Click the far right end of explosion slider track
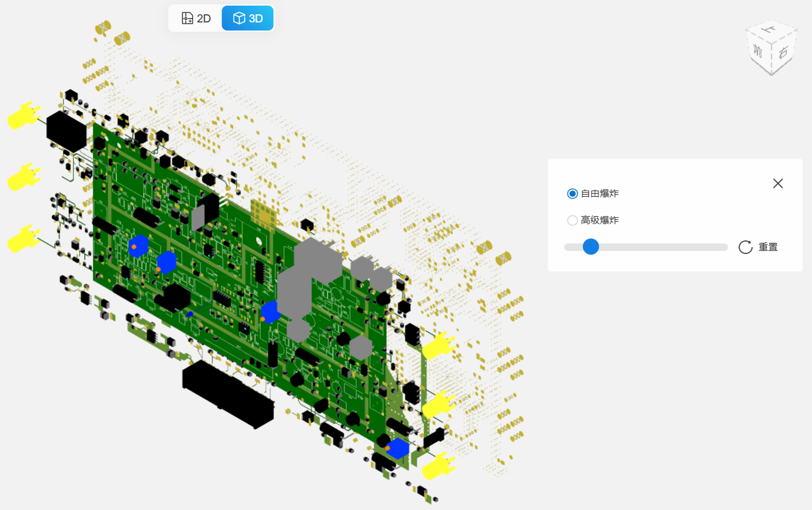This screenshot has width=812, height=510. point(725,247)
